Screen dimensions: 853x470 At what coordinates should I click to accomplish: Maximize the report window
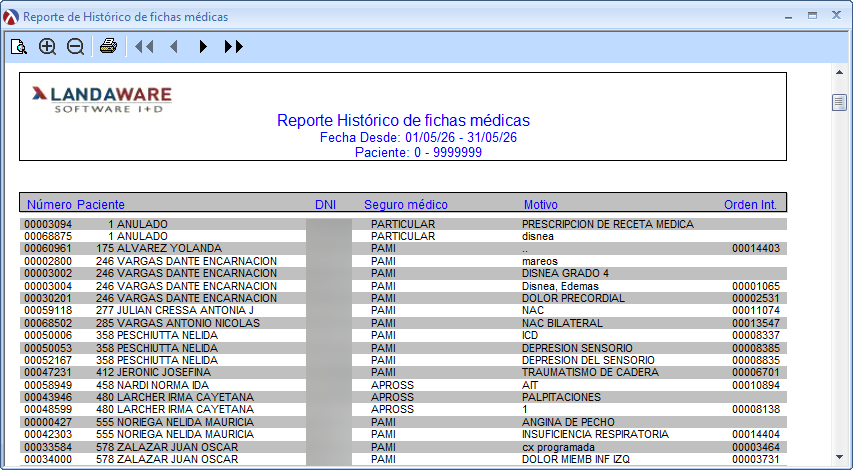coord(812,16)
